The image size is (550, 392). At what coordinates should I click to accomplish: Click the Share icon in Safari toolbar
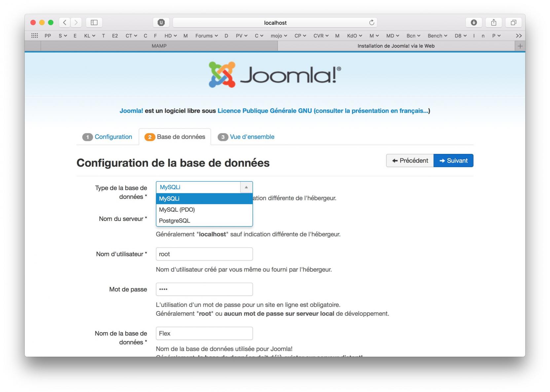[494, 22]
